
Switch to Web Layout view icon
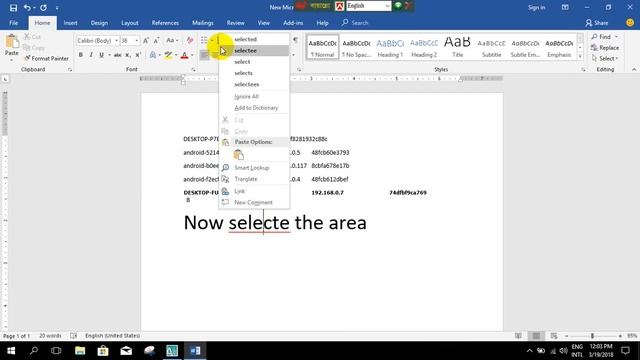point(553,336)
